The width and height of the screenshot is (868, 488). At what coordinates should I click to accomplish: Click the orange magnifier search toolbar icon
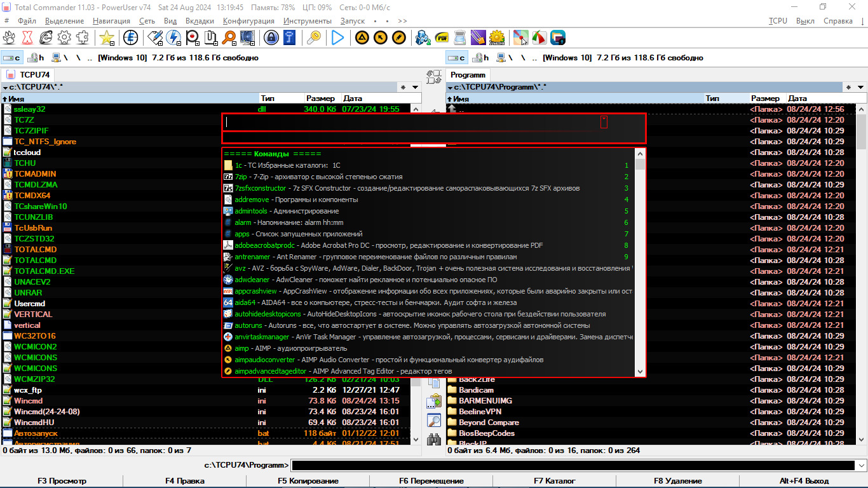pyautogui.click(x=229, y=37)
